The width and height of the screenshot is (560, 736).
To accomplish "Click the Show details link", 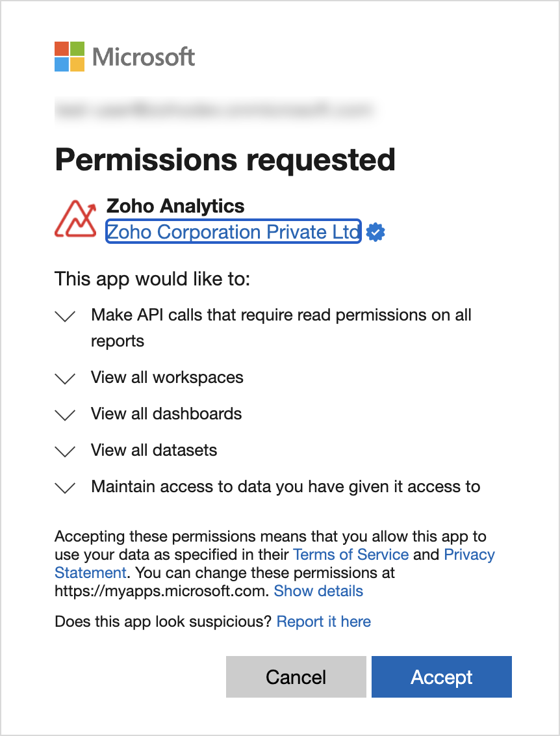I will [318, 590].
